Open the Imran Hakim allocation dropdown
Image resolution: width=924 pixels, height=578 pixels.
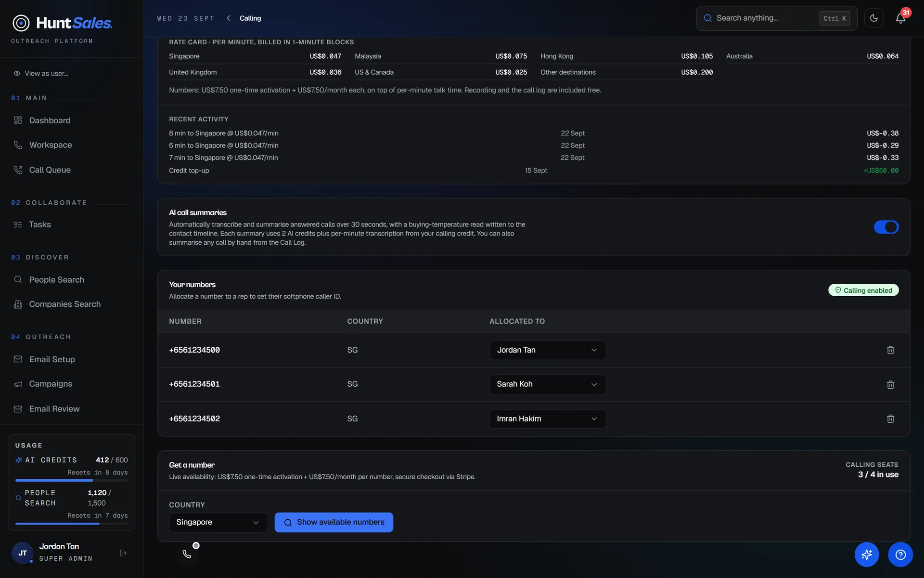[548, 419]
